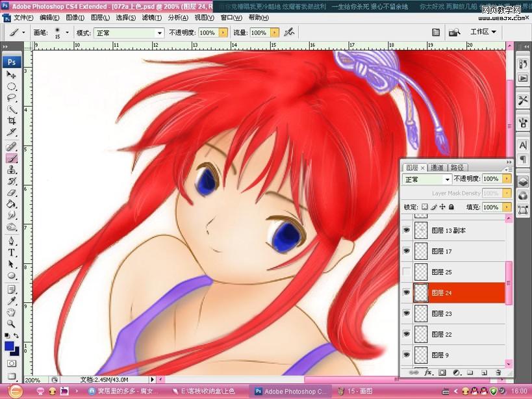Select the Move tool
532x399 pixels.
pos(12,75)
